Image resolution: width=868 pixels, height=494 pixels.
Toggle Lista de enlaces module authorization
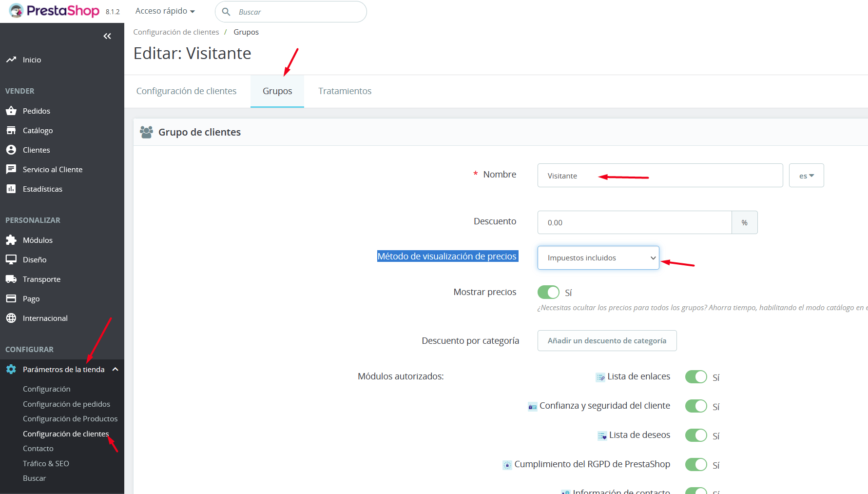[x=696, y=377]
